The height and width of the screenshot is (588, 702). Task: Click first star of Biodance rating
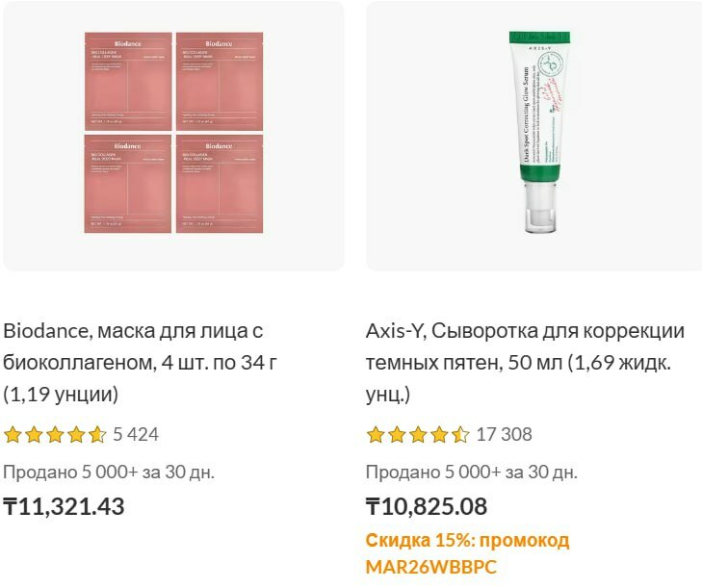pyautogui.click(x=13, y=435)
